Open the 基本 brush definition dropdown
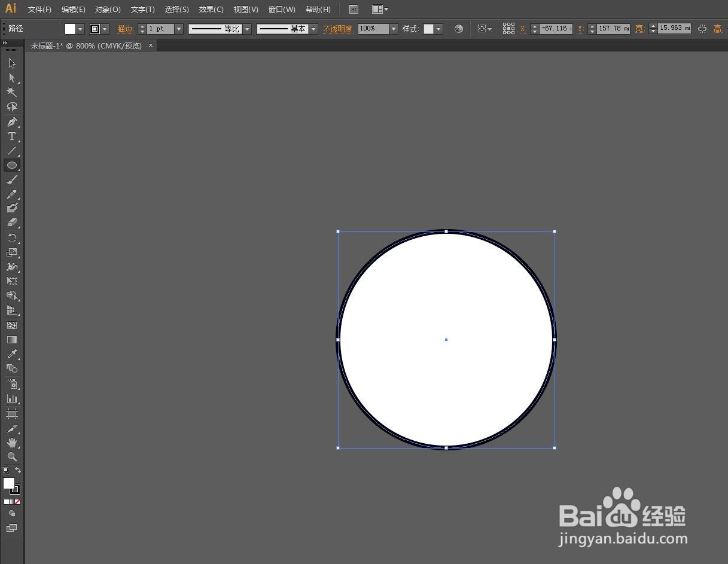 [313, 29]
